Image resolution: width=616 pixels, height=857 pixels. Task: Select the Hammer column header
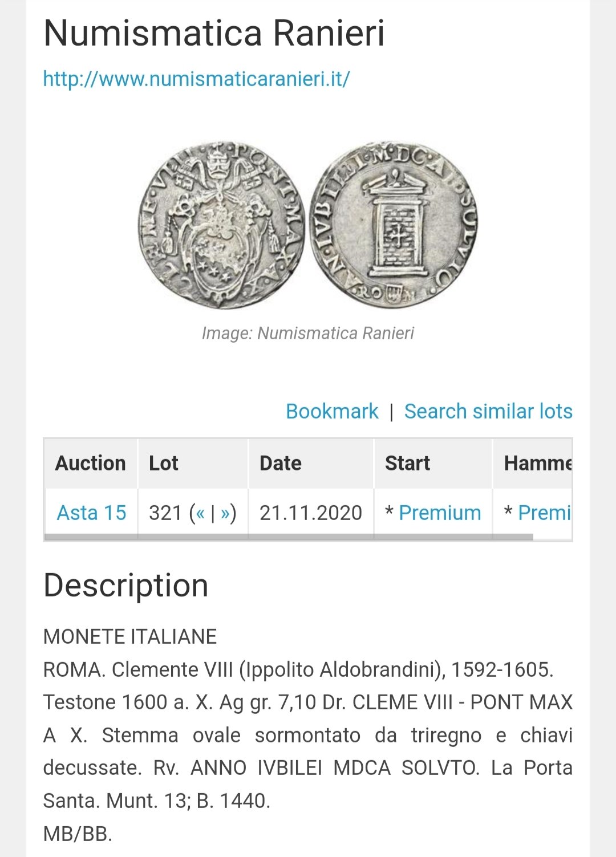tap(533, 464)
